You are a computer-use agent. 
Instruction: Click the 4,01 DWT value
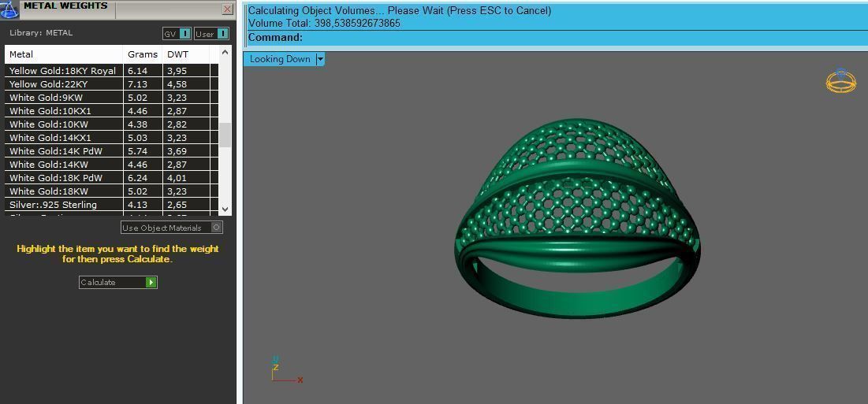click(x=177, y=177)
